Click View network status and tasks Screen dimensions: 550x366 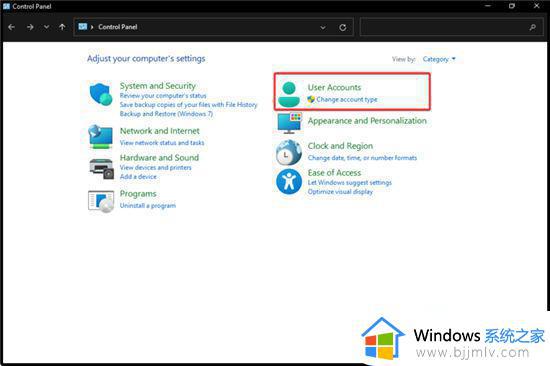click(162, 143)
